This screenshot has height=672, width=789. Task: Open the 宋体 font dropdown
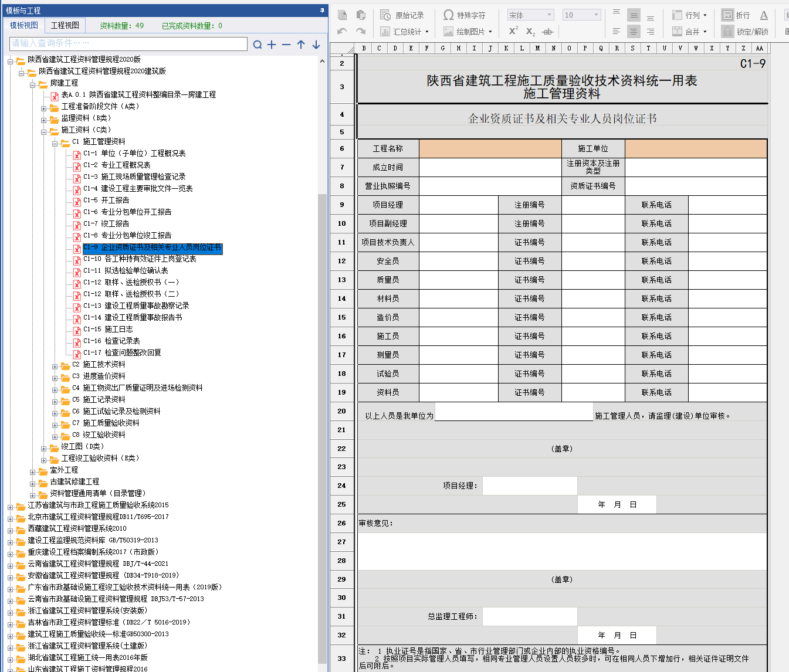point(530,15)
